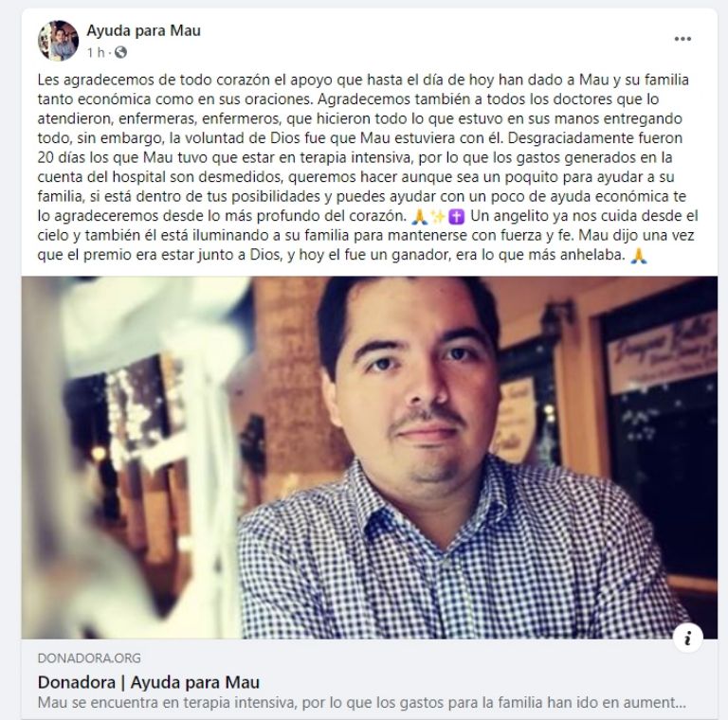Open the post options three-dot menu
728x720 pixels.
click(682, 39)
